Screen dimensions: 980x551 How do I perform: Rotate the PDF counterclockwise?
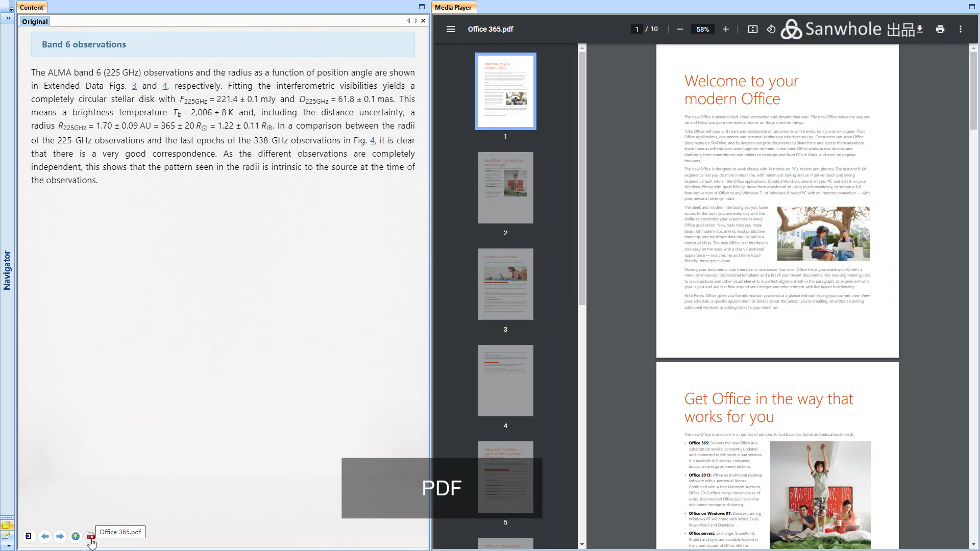771,29
